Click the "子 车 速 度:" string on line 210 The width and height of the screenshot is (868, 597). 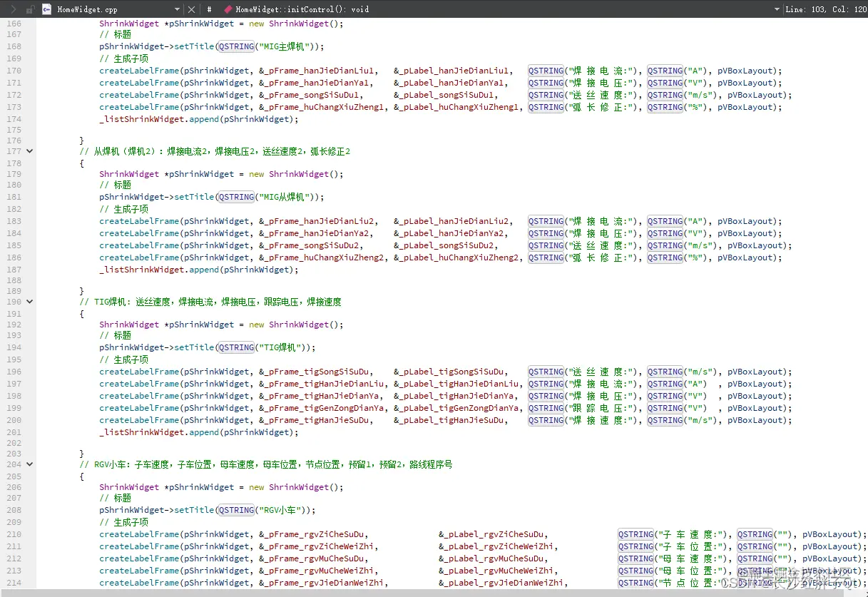click(x=691, y=534)
